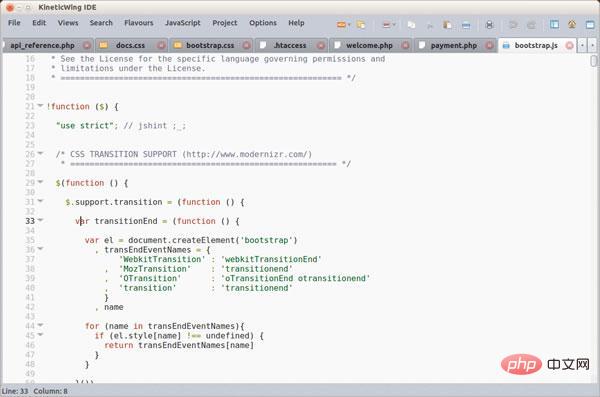Click the yellow open-files toolbar icon
The width and height of the screenshot is (600, 397).
pos(361,25)
